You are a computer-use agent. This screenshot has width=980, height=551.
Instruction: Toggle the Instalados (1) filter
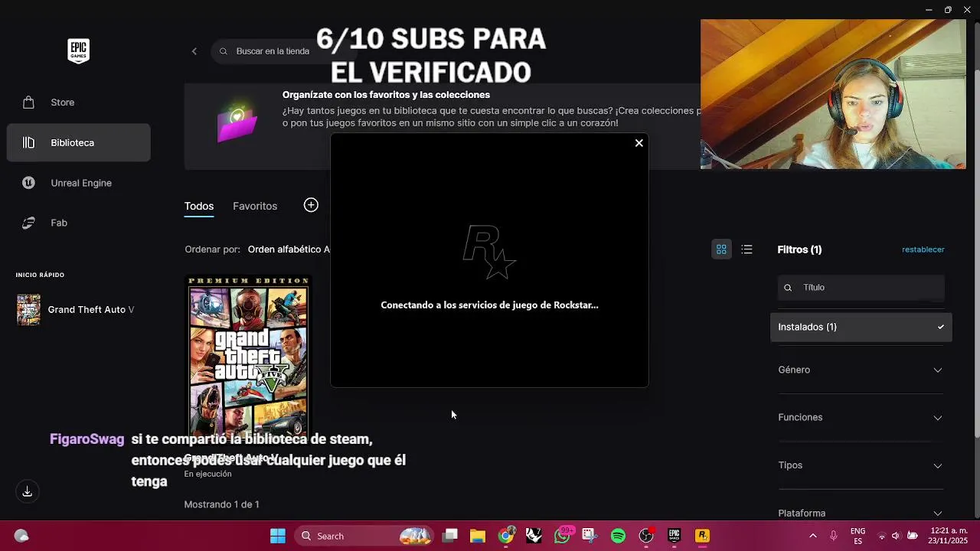pos(861,328)
